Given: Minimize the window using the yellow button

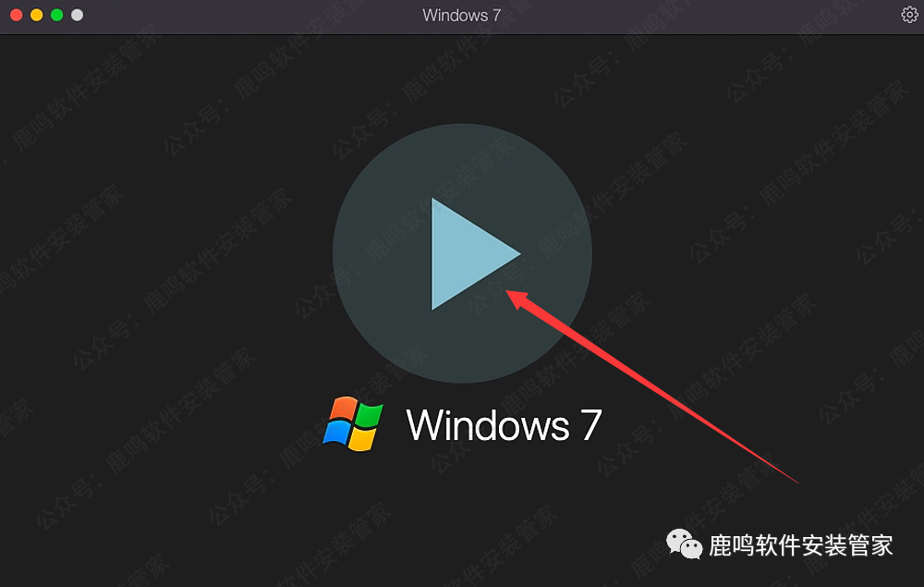Looking at the screenshot, I should click(x=37, y=15).
